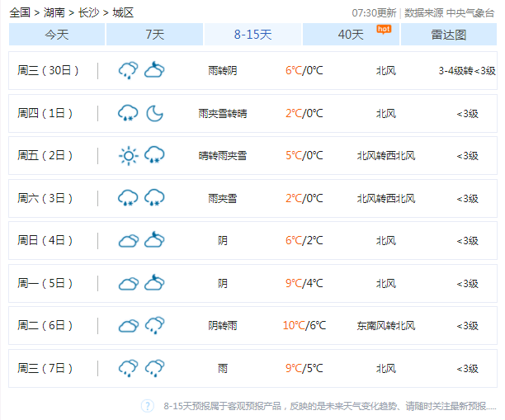Click clear night moon icon for 周四 1日
The height and width of the screenshot is (420, 505).
click(x=154, y=113)
